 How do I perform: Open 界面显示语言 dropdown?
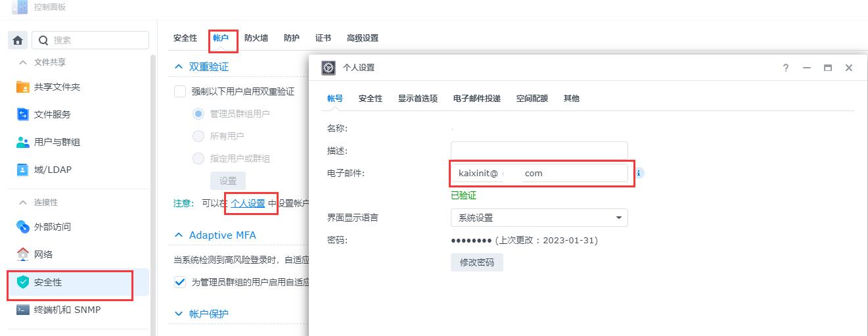coord(539,218)
